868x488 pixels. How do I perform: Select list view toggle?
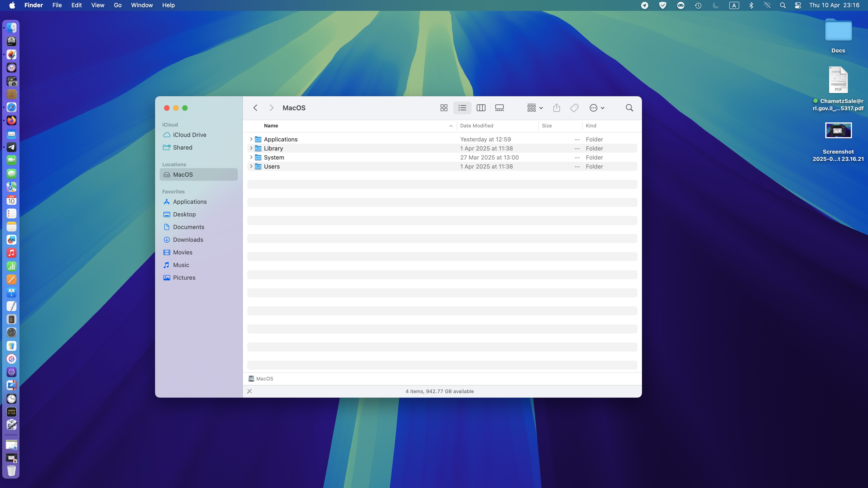point(462,108)
